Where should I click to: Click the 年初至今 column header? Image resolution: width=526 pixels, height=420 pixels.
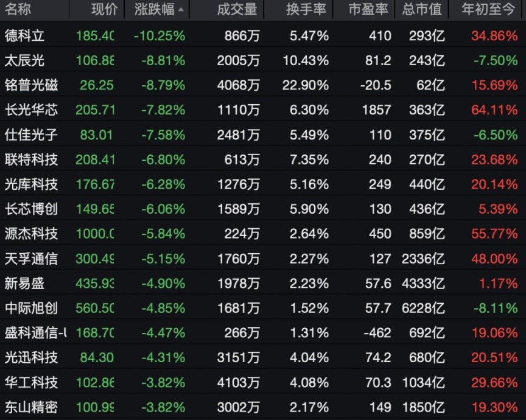click(x=488, y=10)
